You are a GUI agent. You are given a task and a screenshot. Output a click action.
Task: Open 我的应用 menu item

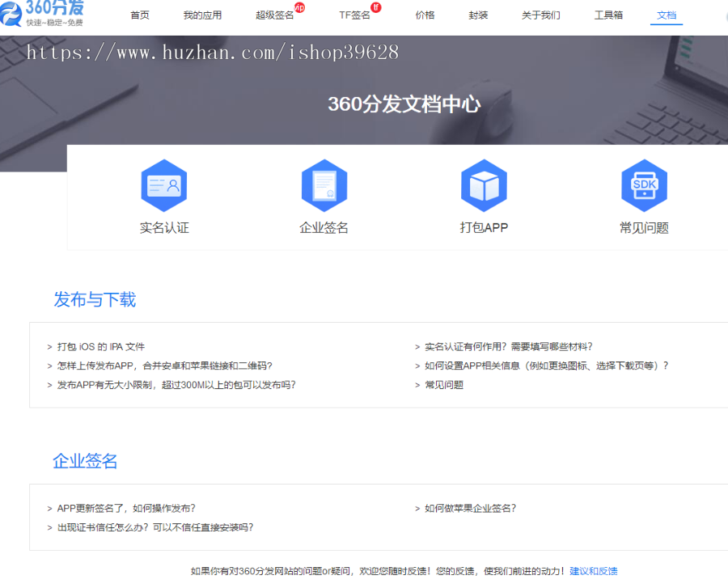pyautogui.click(x=202, y=15)
